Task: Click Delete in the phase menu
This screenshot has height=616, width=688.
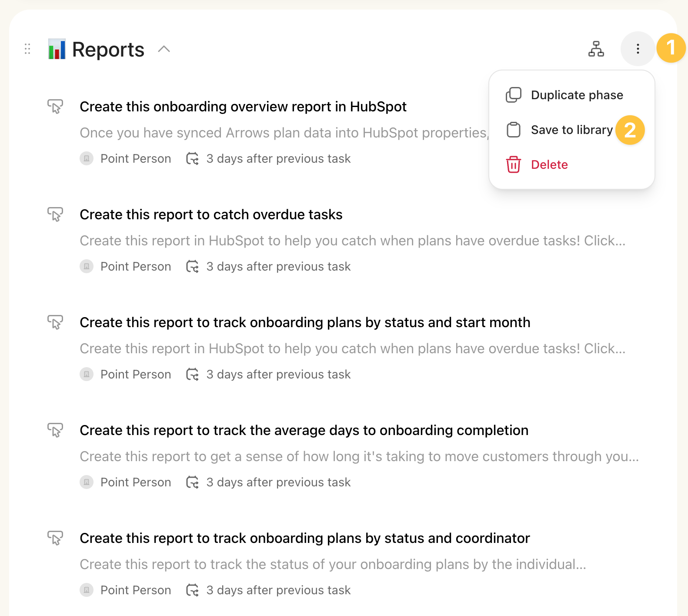Action: pyautogui.click(x=549, y=164)
